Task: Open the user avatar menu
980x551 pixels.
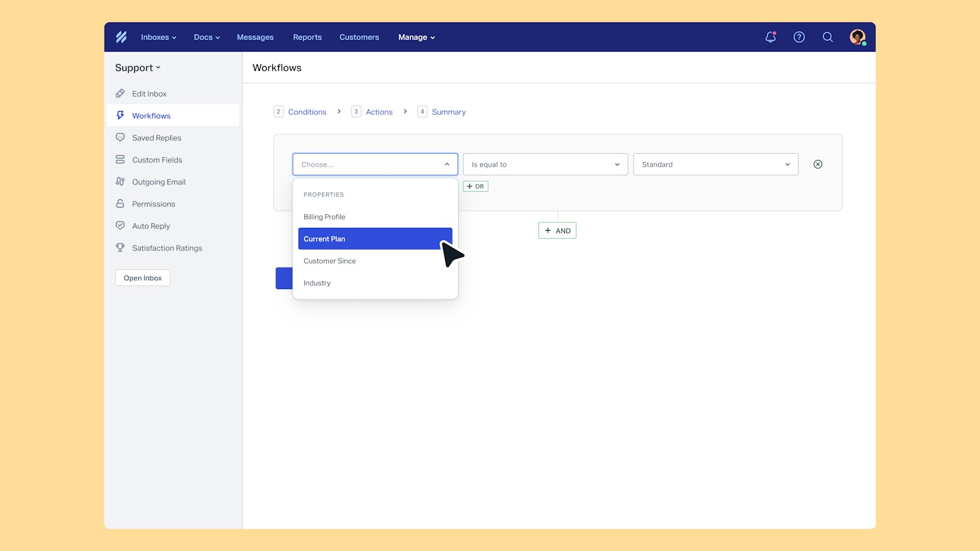Action: coord(857,37)
